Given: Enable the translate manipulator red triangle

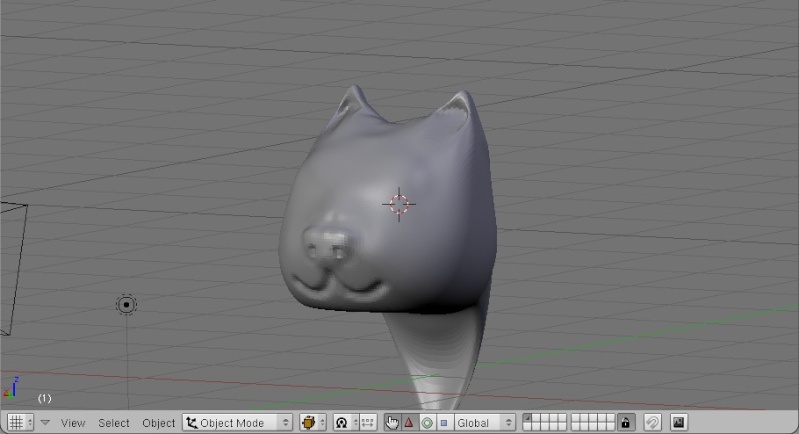Looking at the screenshot, I should tap(409, 422).
